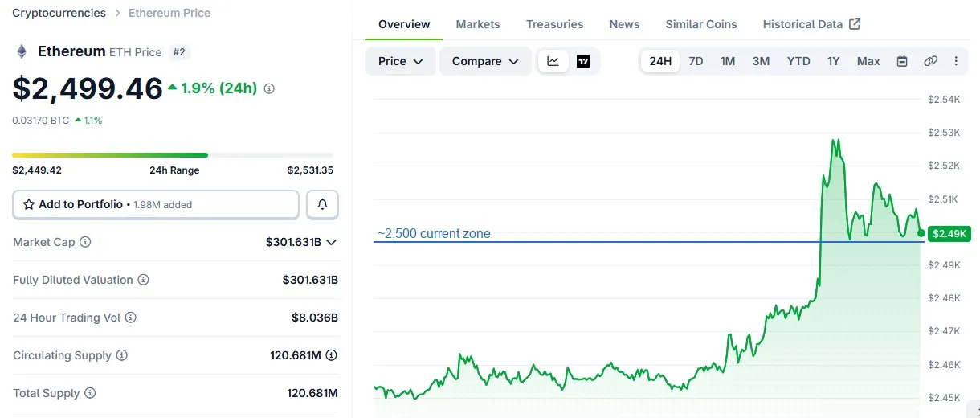Click the $2,531.35 range high value
Image resolution: width=980 pixels, height=418 pixels.
[310, 170]
